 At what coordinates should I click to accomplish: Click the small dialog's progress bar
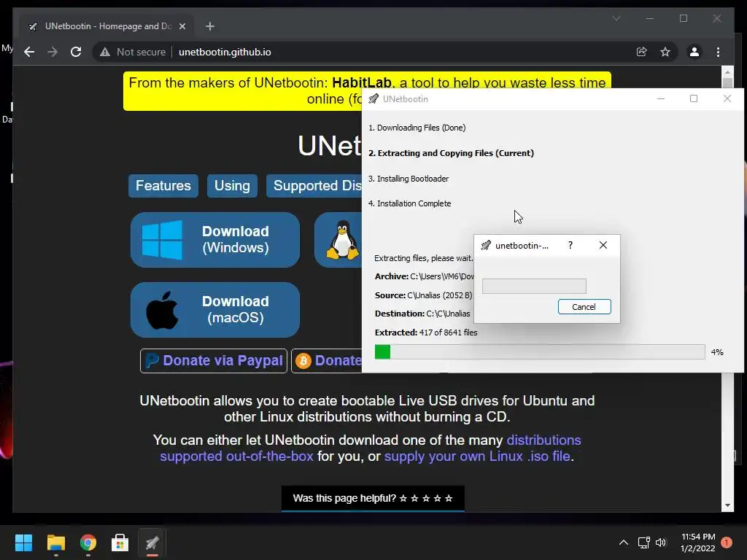pos(534,286)
